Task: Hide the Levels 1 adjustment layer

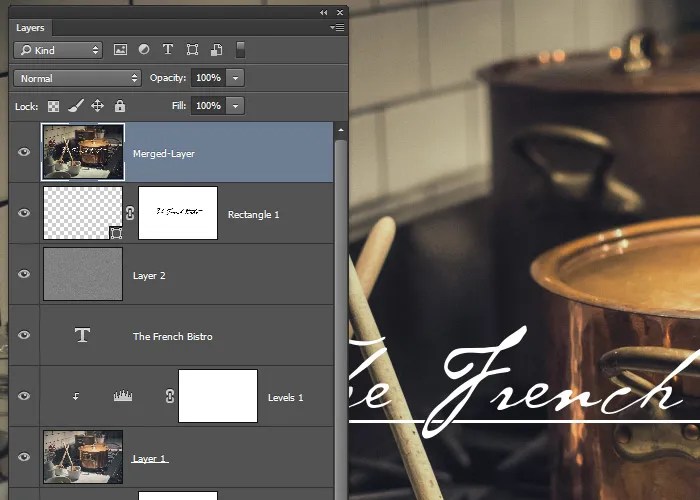Action: (x=24, y=396)
